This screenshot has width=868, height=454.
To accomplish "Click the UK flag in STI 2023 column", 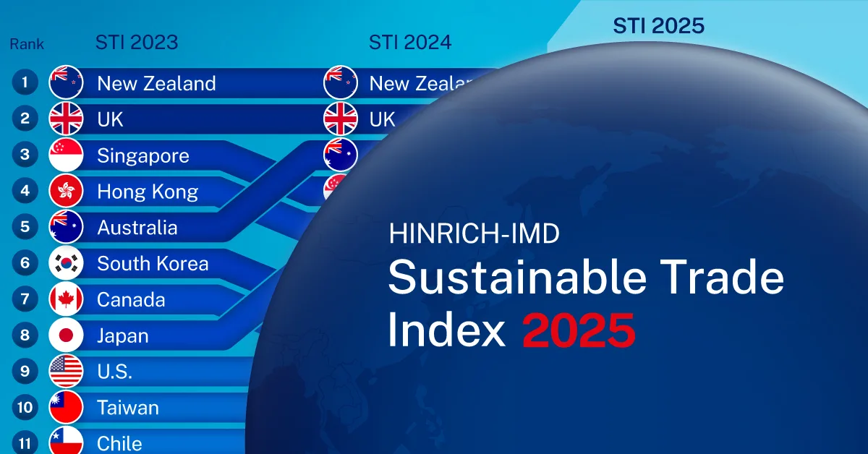I will [66, 119].
